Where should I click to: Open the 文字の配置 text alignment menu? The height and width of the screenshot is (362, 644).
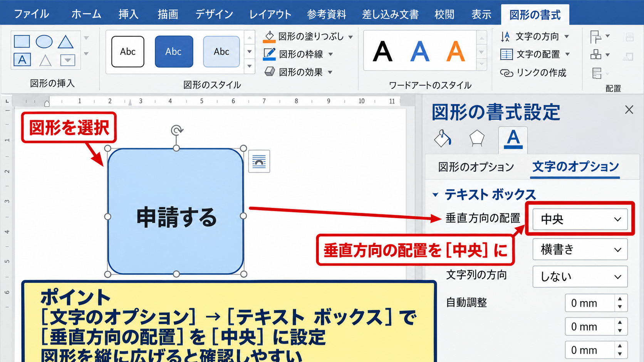(535, 54)
